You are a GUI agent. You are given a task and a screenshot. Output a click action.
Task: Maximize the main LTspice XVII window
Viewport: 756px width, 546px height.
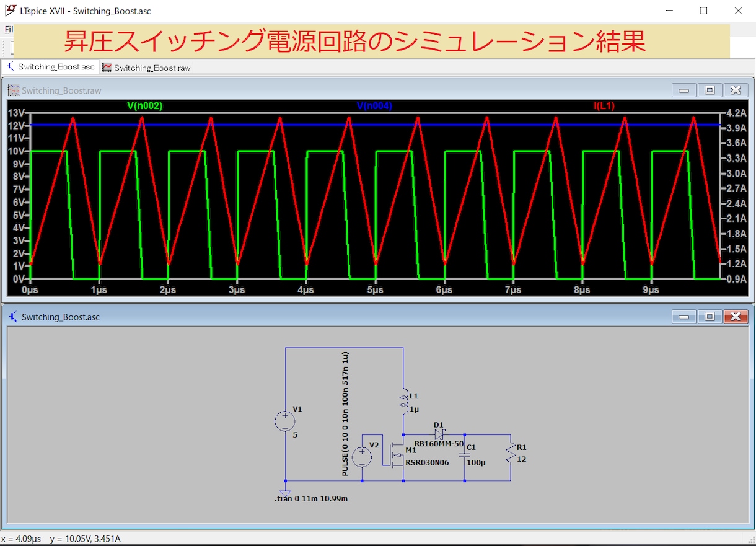pos(703,11)
